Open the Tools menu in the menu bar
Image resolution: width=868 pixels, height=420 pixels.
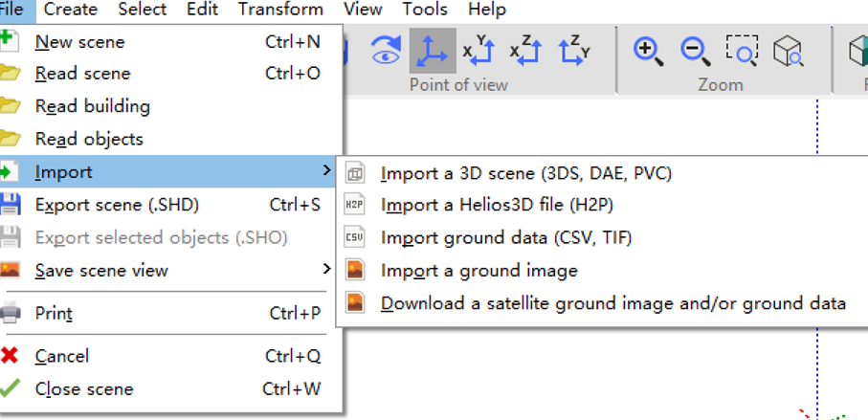click(x=425, y=10)
